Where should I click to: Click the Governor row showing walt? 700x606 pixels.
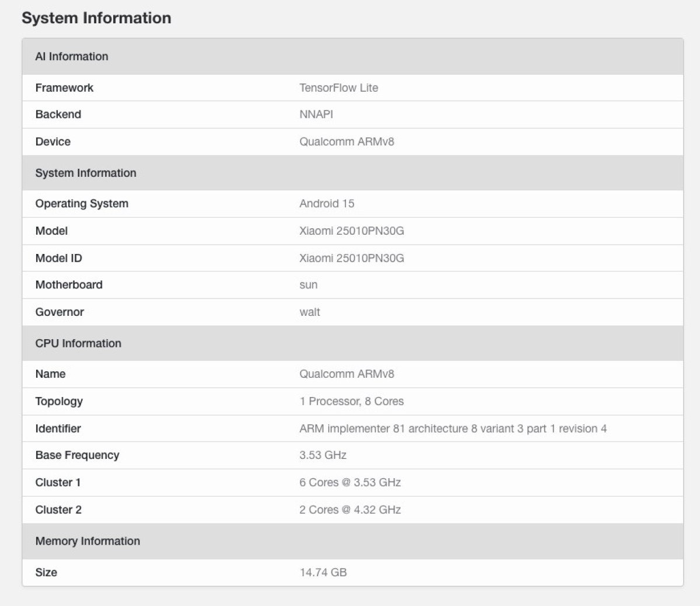[x=310, y=312]
